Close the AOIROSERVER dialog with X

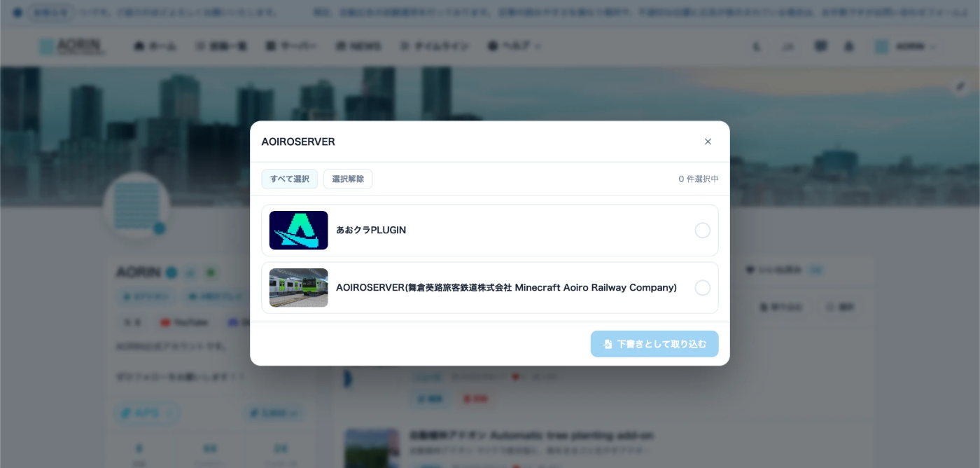[x=708, y=142]
